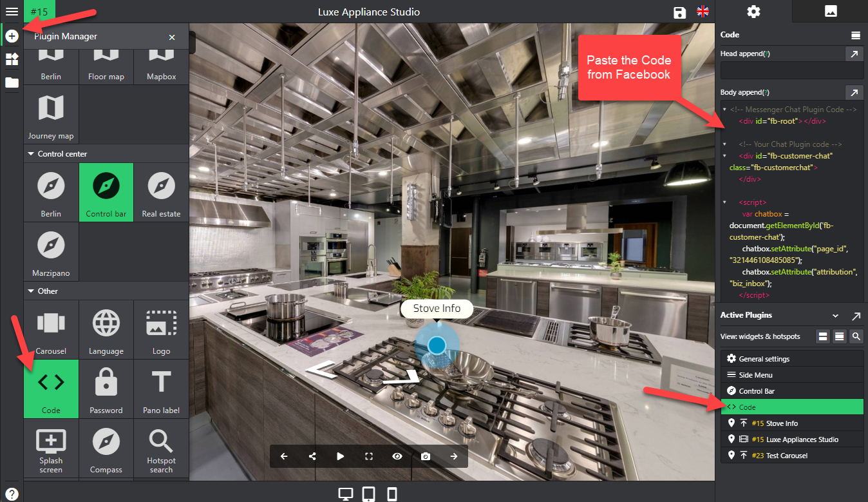Add the Compass plugin
868x502 pixels.
pyautogui.click(x=106, y=449)
